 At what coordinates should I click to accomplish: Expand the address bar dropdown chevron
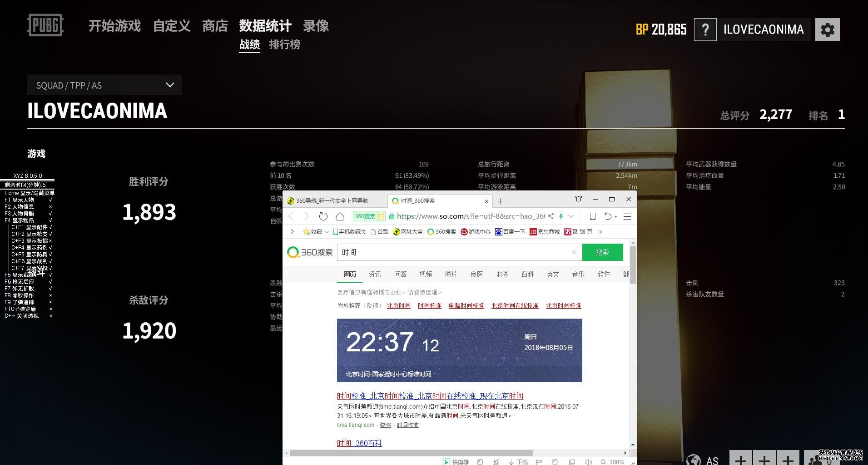(571, 216)
